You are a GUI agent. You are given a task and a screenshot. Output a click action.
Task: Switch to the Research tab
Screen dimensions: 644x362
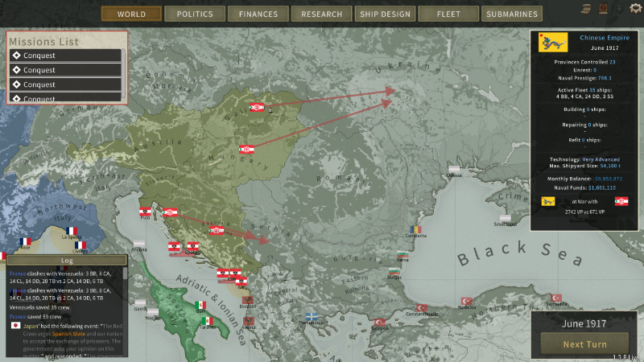(x=322, y=14)
